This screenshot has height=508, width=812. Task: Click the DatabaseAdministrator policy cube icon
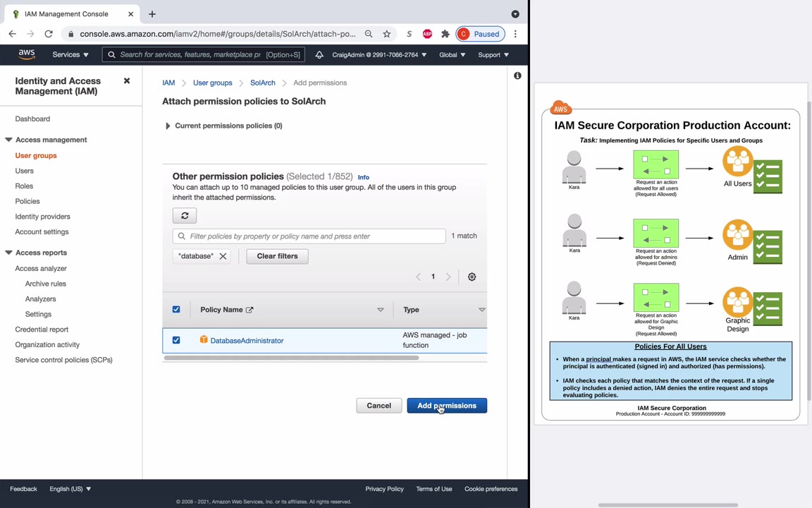[x=204, y=339]
